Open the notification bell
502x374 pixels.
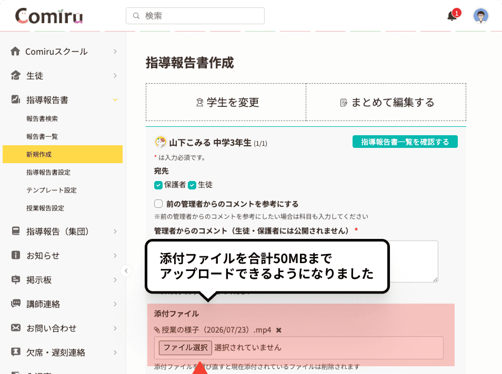click(x=452, y=16)
